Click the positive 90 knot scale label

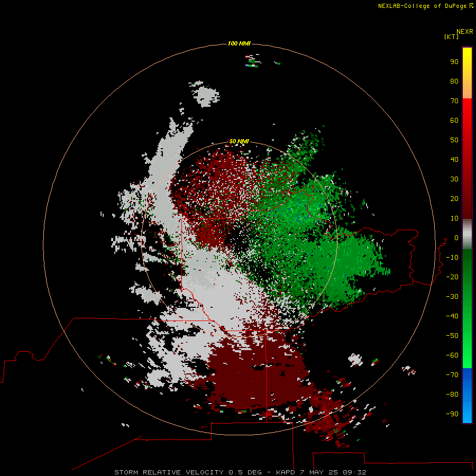coord(454,62)
